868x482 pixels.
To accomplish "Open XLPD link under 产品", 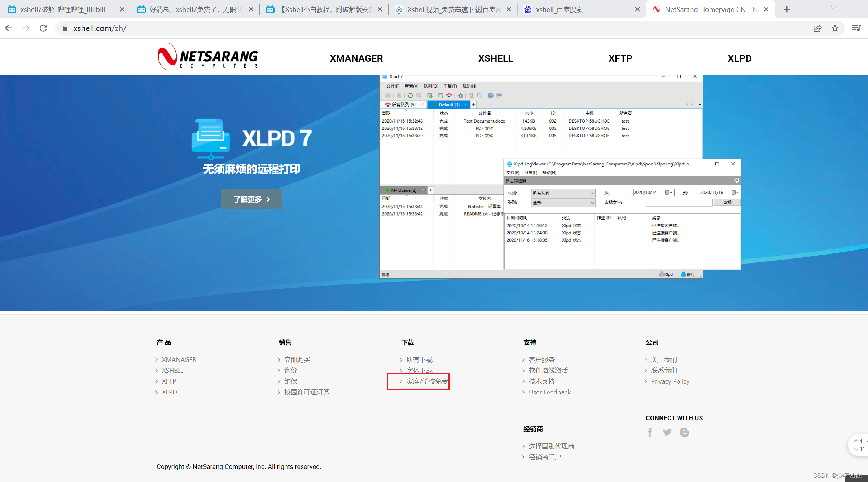I will tap(169, 392).
